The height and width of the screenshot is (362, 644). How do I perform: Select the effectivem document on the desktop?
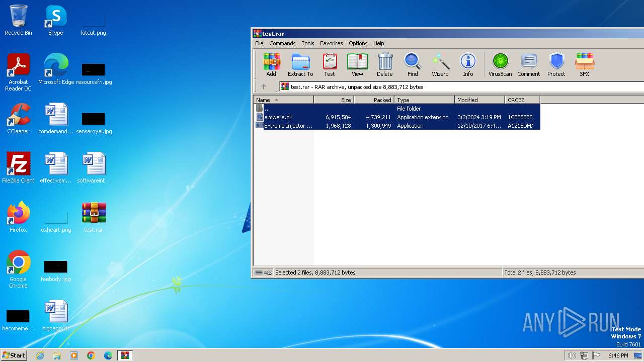pos(56,168)
